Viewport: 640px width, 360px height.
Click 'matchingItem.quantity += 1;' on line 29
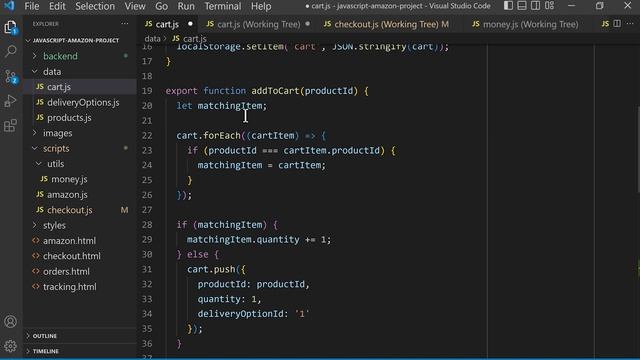(x=259, y=240)
